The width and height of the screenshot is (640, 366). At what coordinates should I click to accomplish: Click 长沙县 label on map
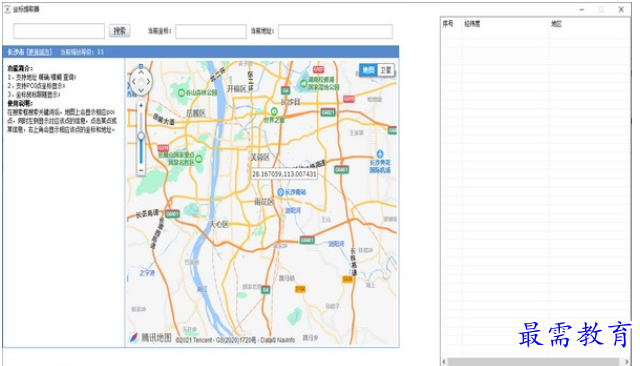tap(291, 102)
